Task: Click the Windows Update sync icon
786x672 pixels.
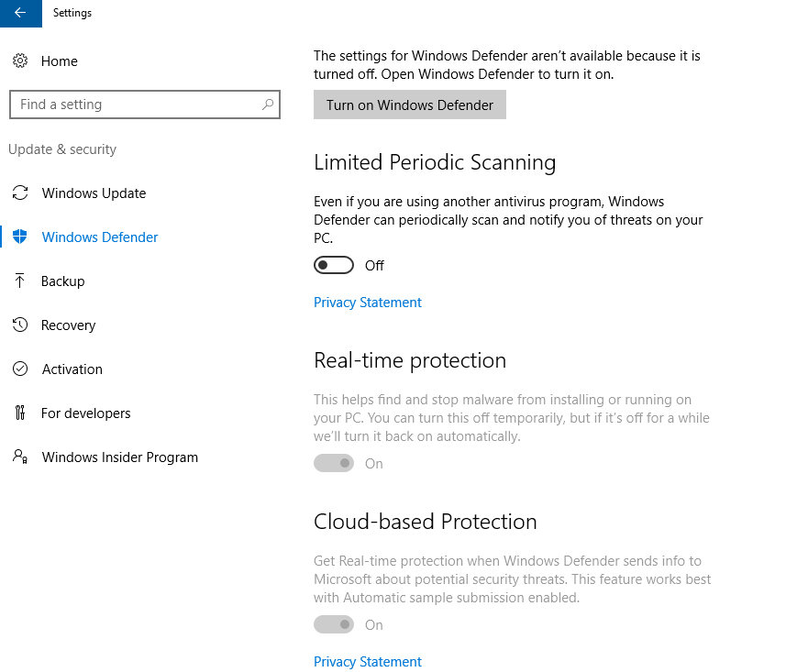Action: (20, 193)
